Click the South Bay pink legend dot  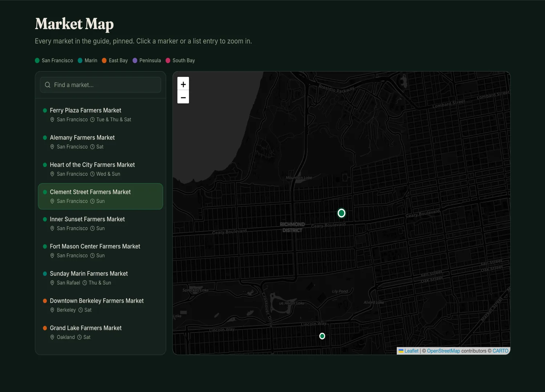(x=168, y=61)
